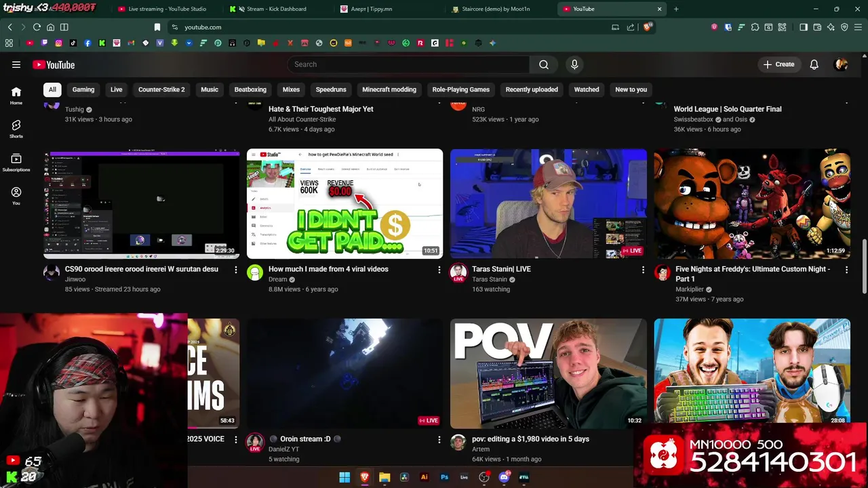868x488 pixels.
Task: Open 'pov: editing a $1,980 video' title
Action: point(530,439)
